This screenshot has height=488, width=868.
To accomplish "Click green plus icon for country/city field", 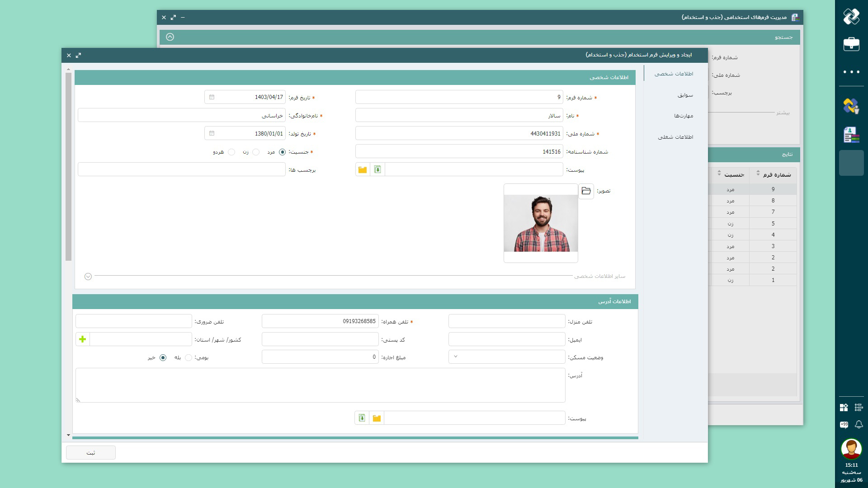I will point(82,339).
